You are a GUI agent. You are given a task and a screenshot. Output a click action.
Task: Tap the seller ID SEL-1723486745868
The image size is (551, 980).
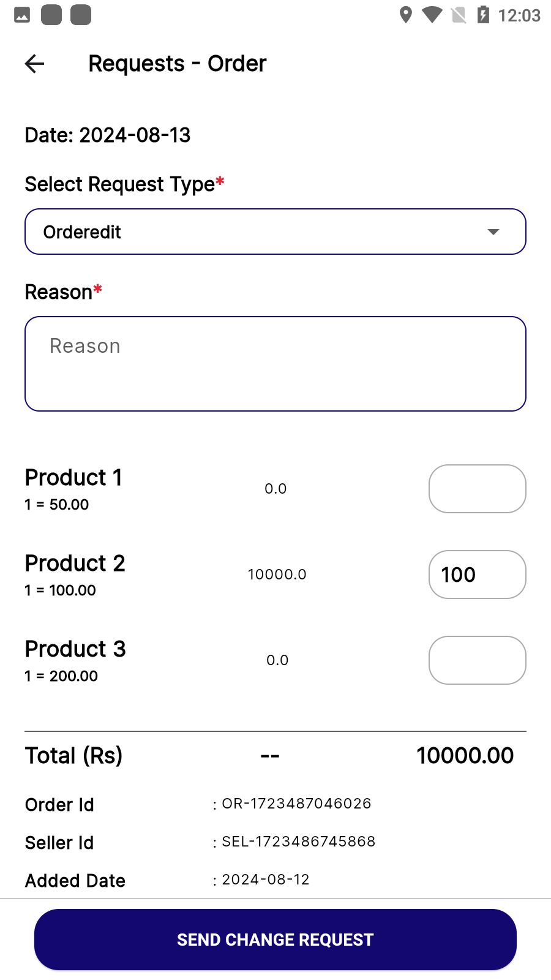click(298, 842)
